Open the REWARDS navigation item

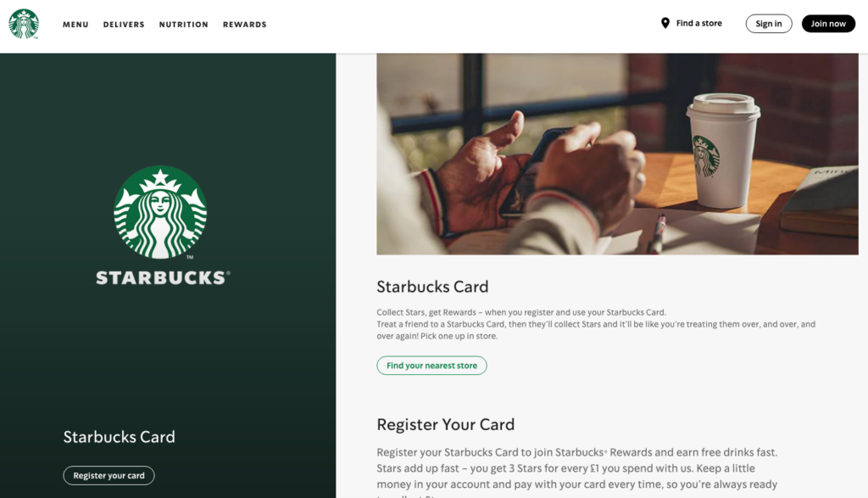[x=245, y=25]
